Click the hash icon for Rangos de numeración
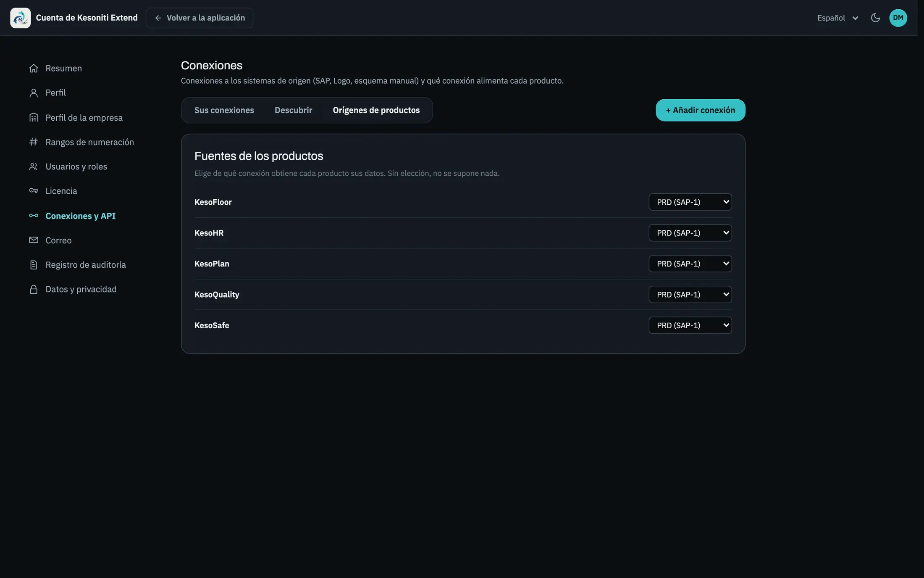The image size is (924, 578). point(34,142)
